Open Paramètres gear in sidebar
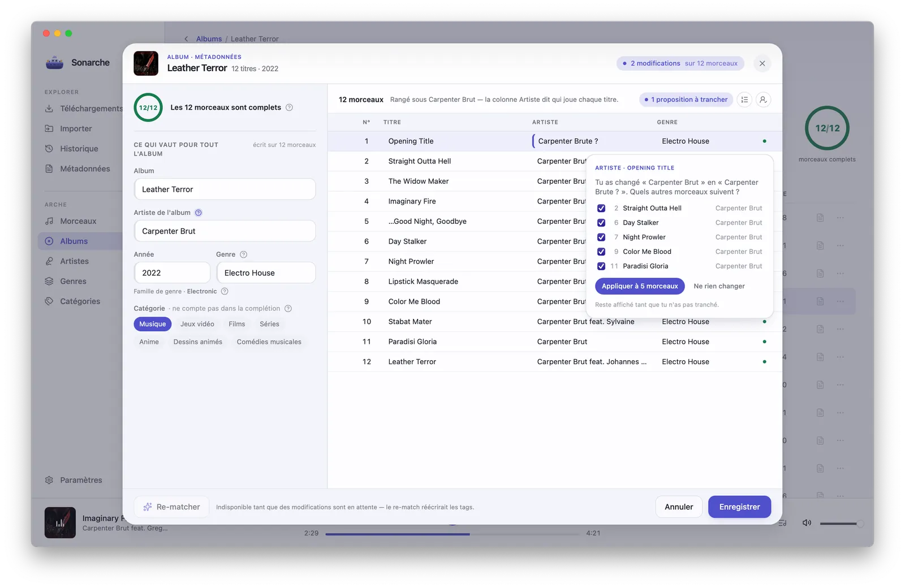905x588 pixels. pos(49,480)
